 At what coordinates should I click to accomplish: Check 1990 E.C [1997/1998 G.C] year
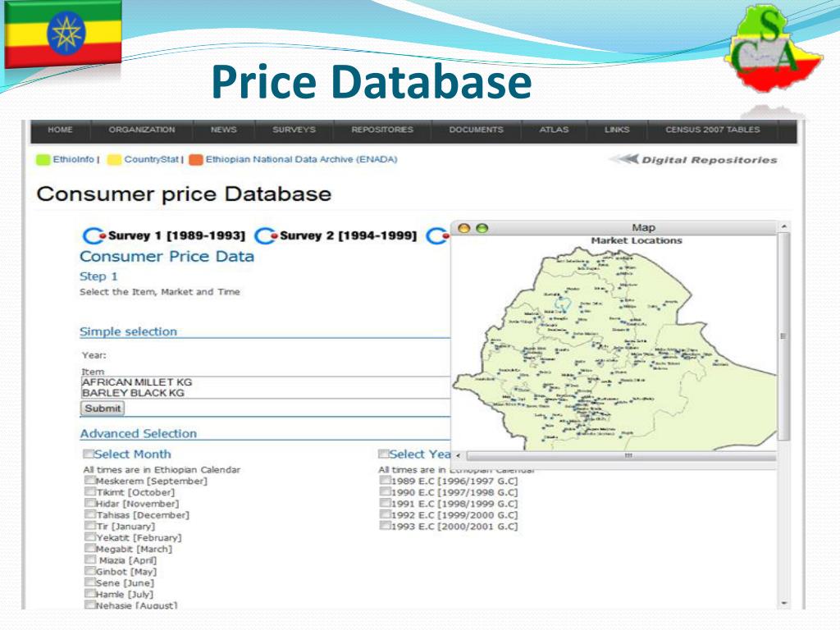pos(386,492)
